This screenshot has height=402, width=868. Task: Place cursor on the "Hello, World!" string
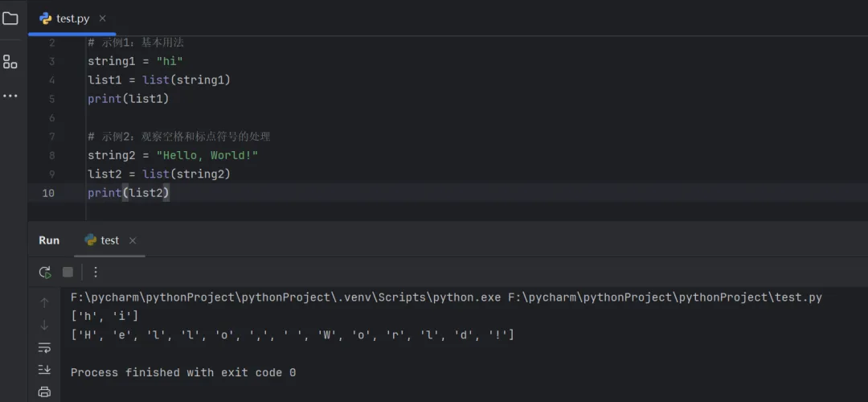pos(207,155)
